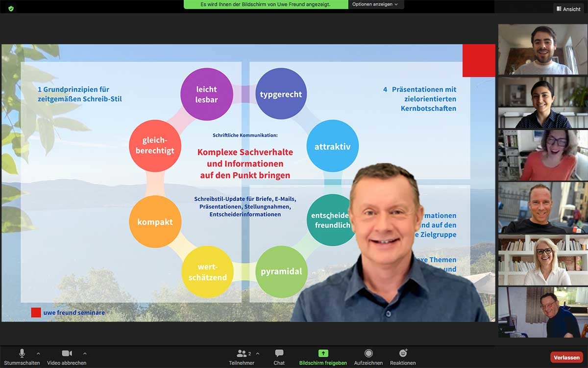
Task: Open the Ansicht view menu
Action: click(568, 9)
